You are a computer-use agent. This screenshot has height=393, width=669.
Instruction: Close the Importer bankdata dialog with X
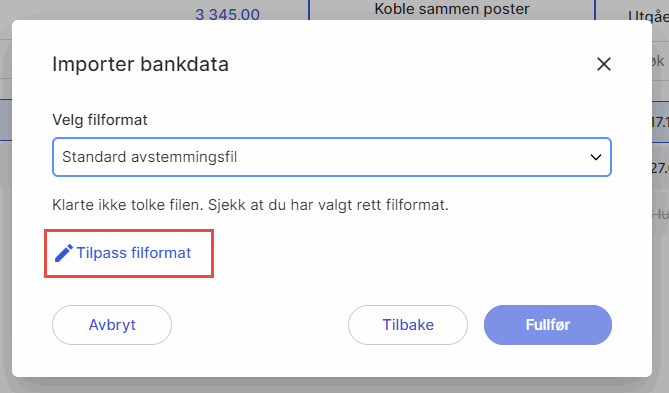[604, 64]
